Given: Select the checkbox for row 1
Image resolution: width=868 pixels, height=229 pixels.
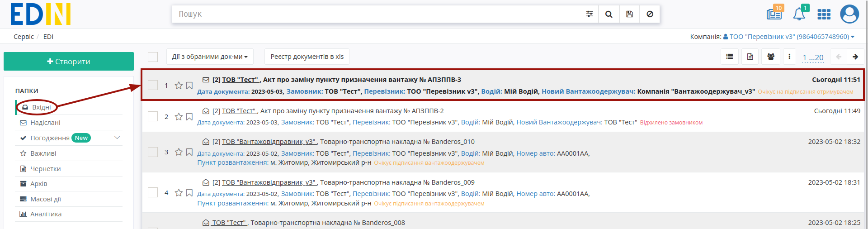Looking at the screenshot, I should click(x=153, y=85).
